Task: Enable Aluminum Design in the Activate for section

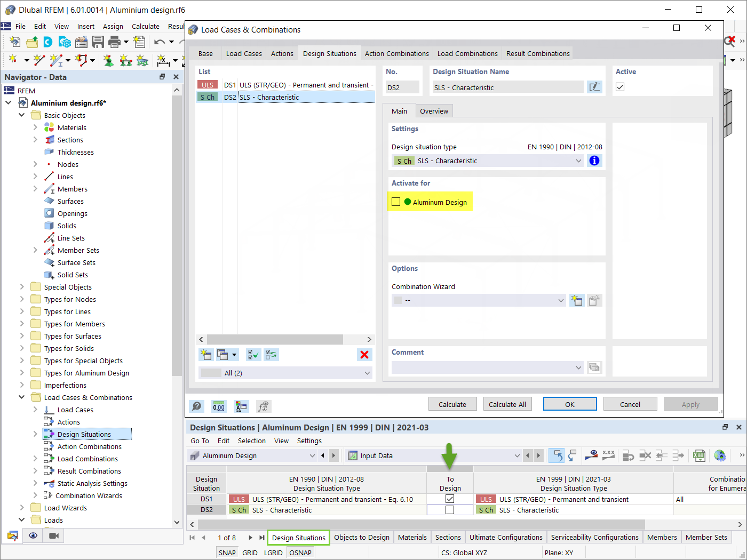Action: pyautogui.click(x=395, y=202)
